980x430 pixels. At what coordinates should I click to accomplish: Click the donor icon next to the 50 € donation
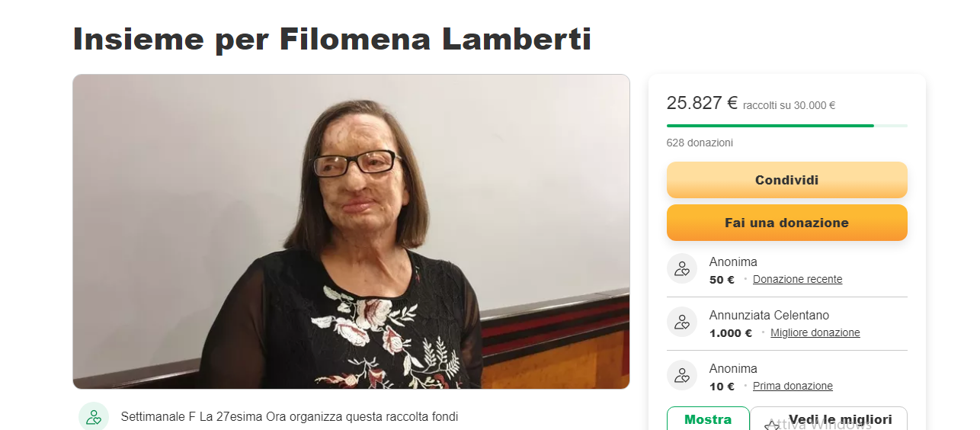click(x=682, y=268)
